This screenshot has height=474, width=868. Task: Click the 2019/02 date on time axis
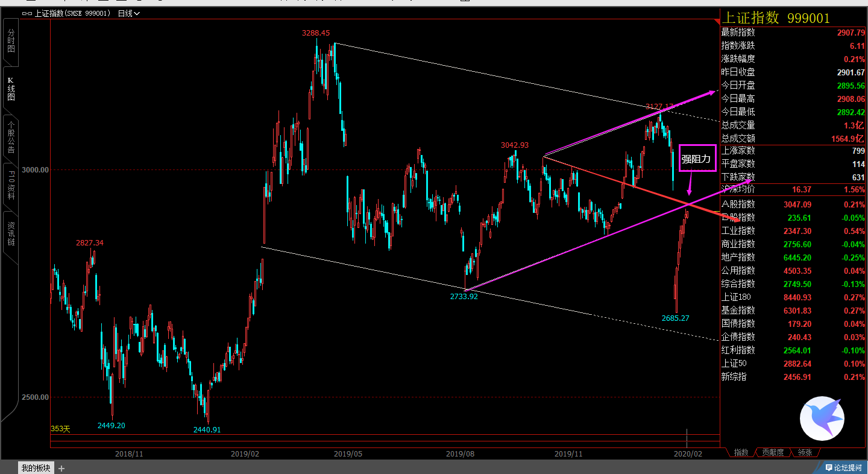pyautogui.click(x=245, y=453)
